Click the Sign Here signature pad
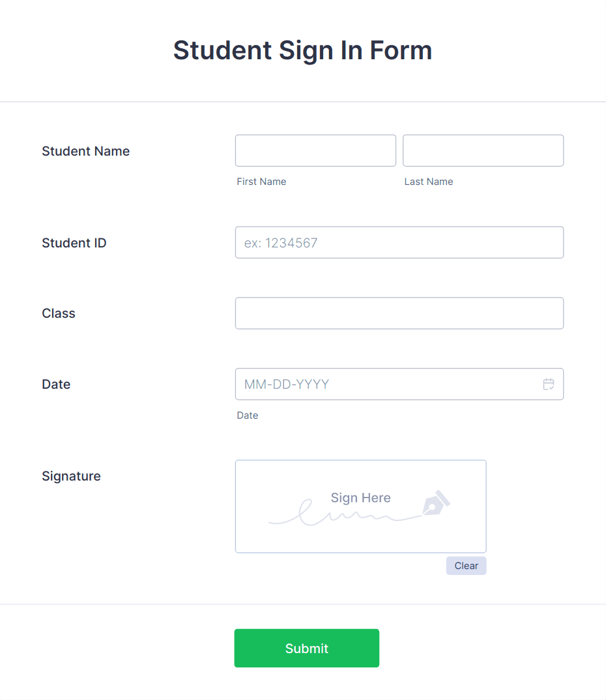Viewport: 606px width, 700px height. click(360, 507)
